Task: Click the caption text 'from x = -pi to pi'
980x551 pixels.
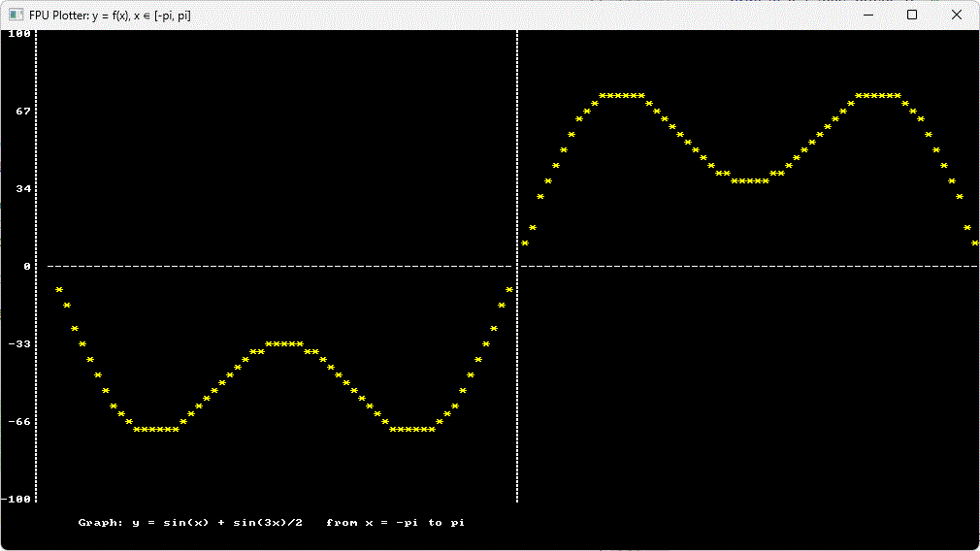Action: pos(396,522)
